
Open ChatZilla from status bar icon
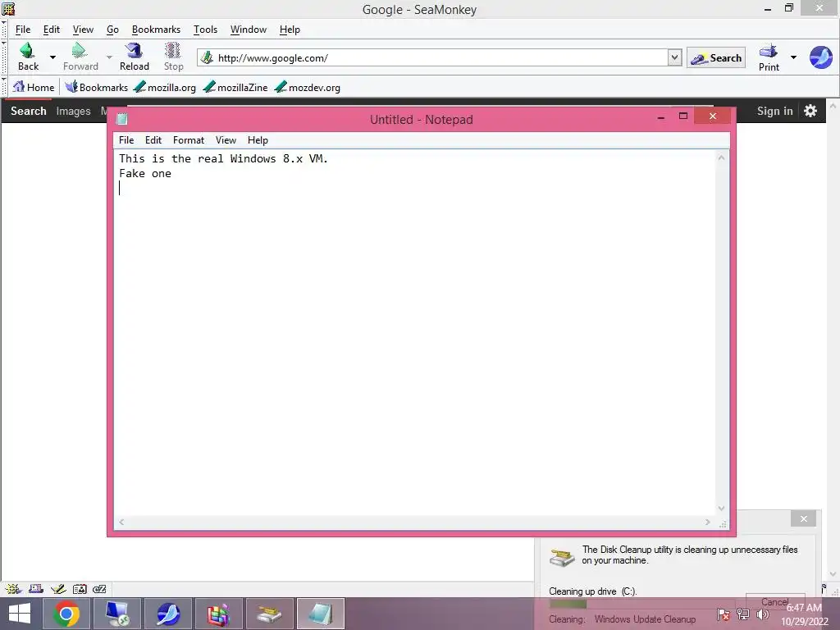[x=99, y=589]
